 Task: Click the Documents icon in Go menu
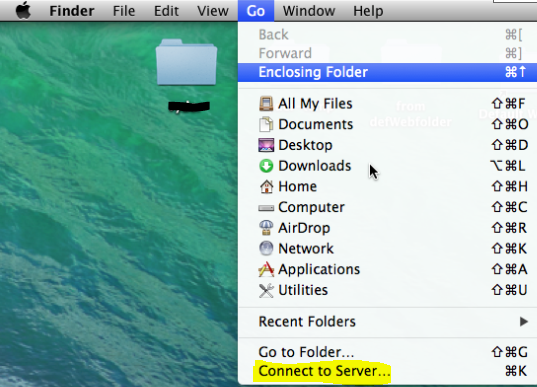coord(266,124)
